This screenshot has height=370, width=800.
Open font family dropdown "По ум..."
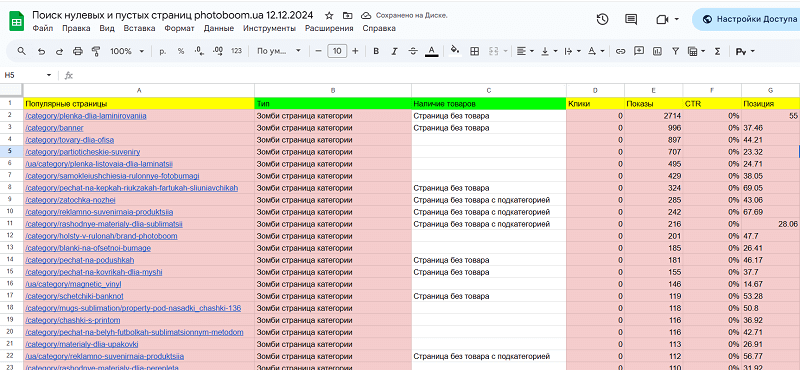pos(279,51)
